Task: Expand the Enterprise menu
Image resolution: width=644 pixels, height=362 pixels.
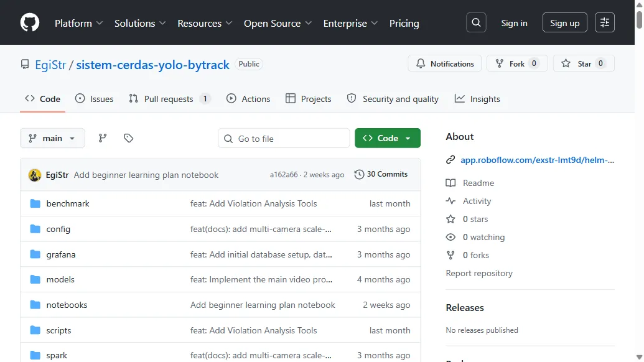Action: point(350,24)
